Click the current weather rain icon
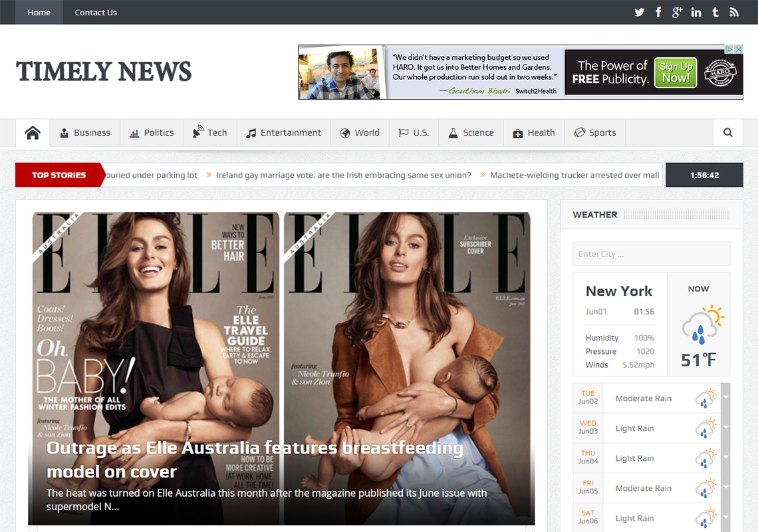 tap(703, 324)
